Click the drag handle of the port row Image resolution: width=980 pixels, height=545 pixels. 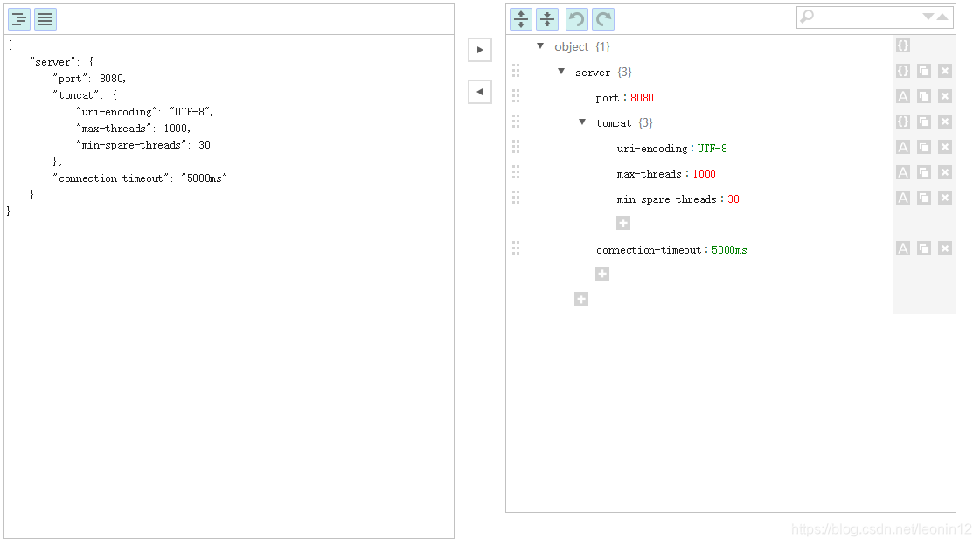(516, 96)
